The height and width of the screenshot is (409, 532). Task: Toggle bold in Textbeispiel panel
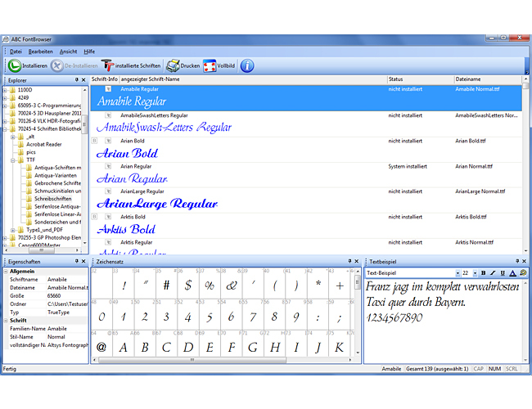483,272
